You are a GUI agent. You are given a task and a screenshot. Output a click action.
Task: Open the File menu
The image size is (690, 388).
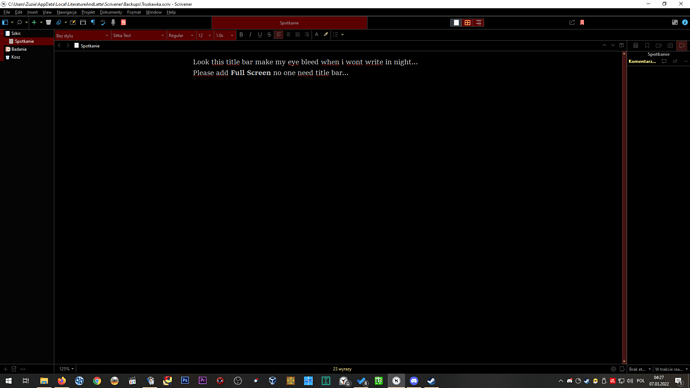(x=7, y=12)
